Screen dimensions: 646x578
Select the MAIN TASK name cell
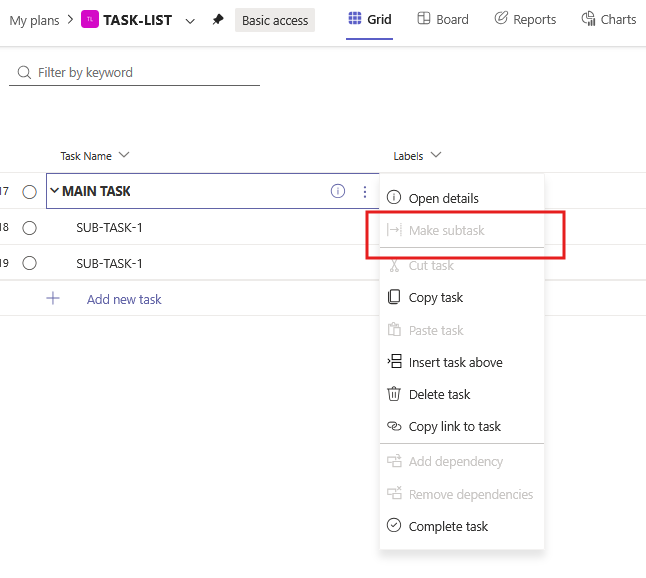[212, 191]
